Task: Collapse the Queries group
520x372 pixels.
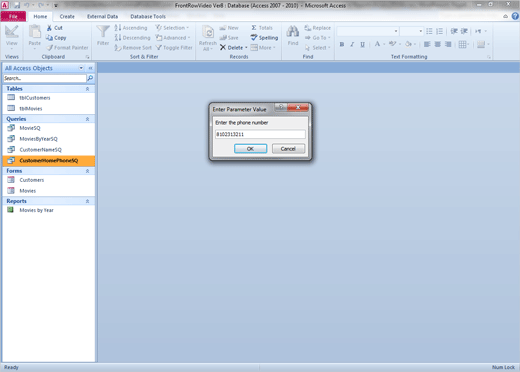Action: pos(87,119)
